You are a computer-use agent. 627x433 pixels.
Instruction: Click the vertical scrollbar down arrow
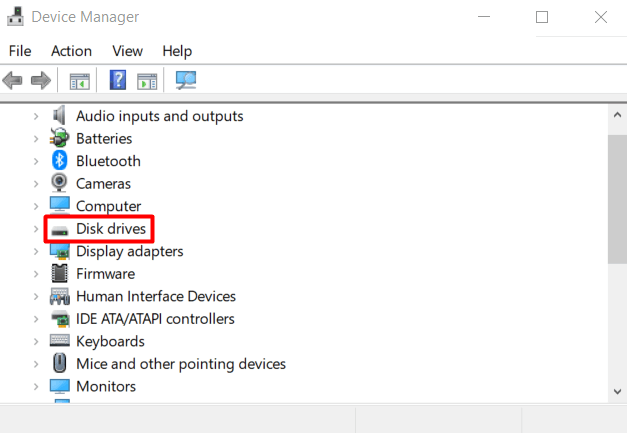click(x=617, y=394)
